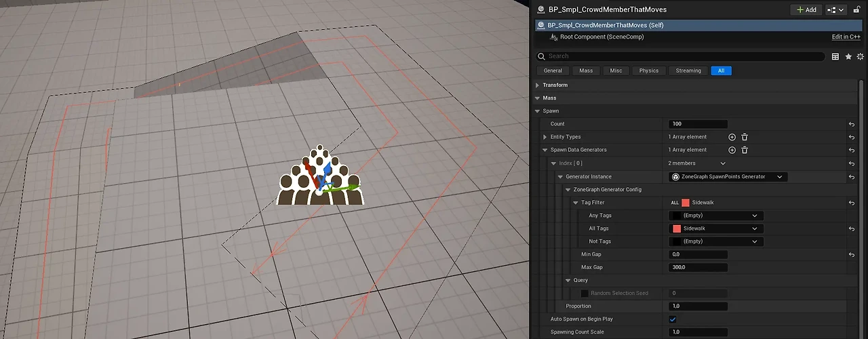Open the component tree view options dropdown
The width and height of the screenshot is (868, 339).
[836, 9]
